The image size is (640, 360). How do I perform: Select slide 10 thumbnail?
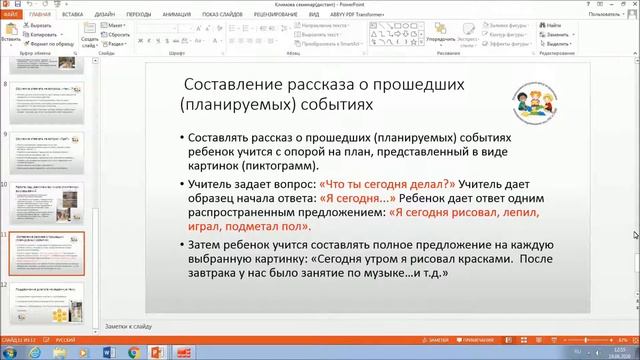pyautogui.click(x=47, y=203)
